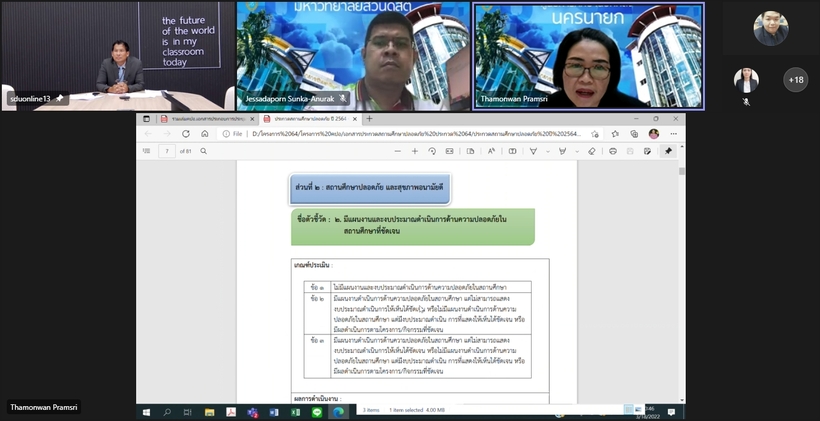This screenshot has width=820, height=421.
Task: Open Microsoft Teams from the taskbar
Action: pyautogui.click(x=253, y=412)
